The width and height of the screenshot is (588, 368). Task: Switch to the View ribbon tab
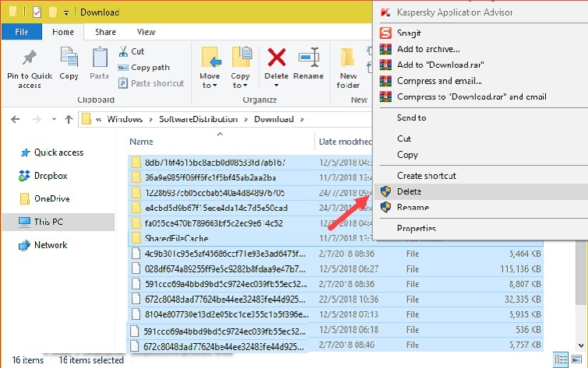[146, 32]
